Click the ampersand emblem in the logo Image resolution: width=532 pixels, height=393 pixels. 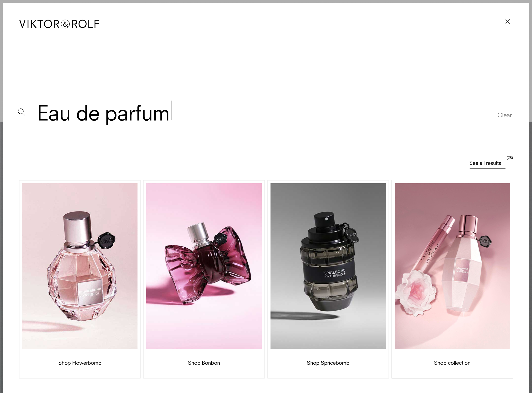65,24
